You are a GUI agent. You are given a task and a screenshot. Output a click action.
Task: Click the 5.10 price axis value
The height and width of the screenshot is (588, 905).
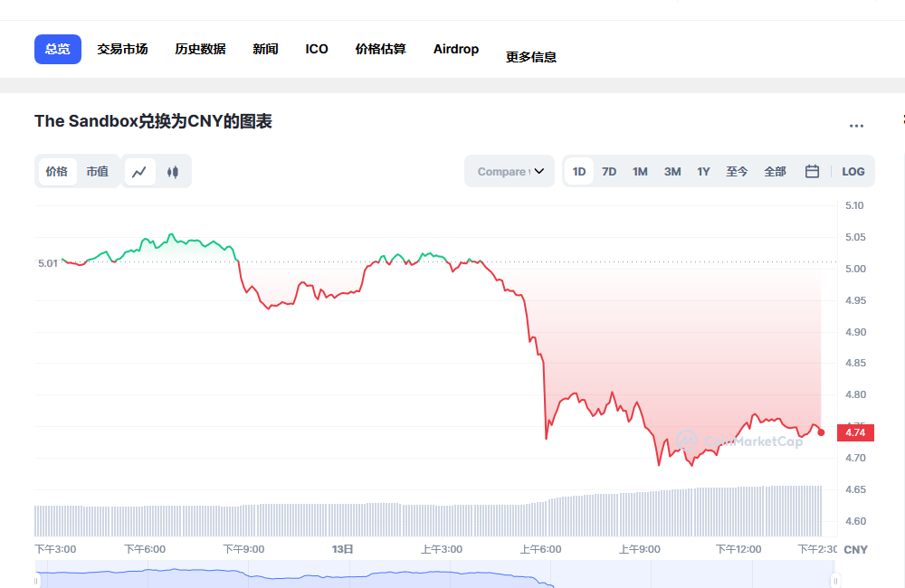[854, 205]
